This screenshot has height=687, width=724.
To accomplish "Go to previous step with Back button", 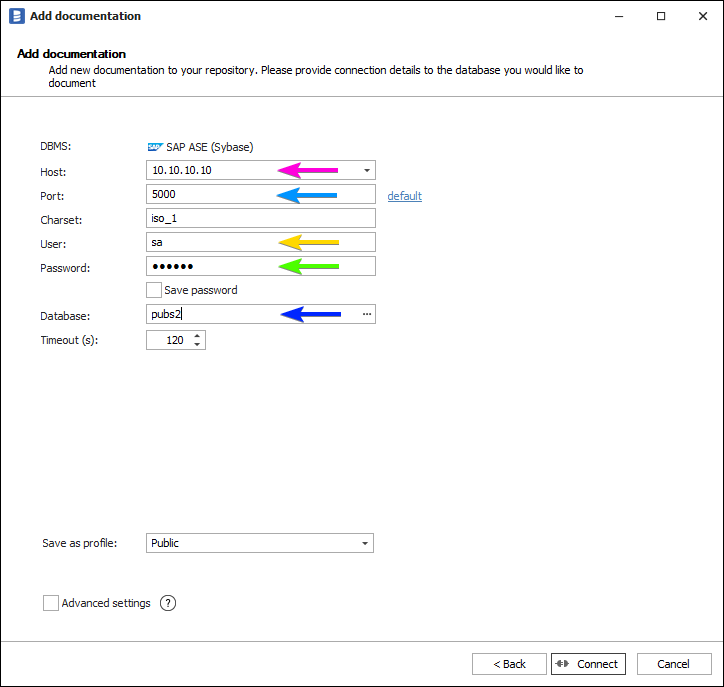I will 509,664.
